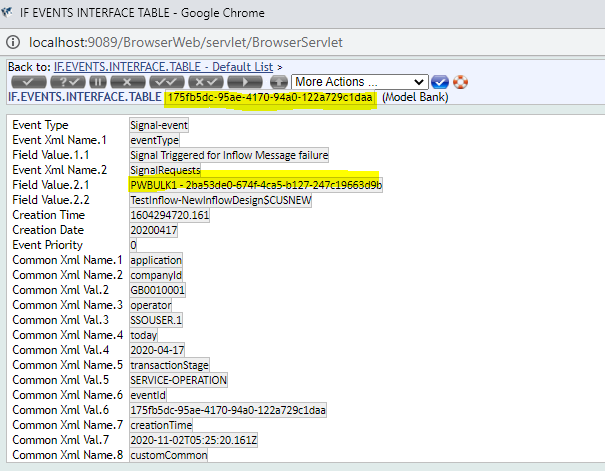Screen dimensions: 605x471
Task: Click the Event Type field showing Signal-event
Action: point(159,125)
